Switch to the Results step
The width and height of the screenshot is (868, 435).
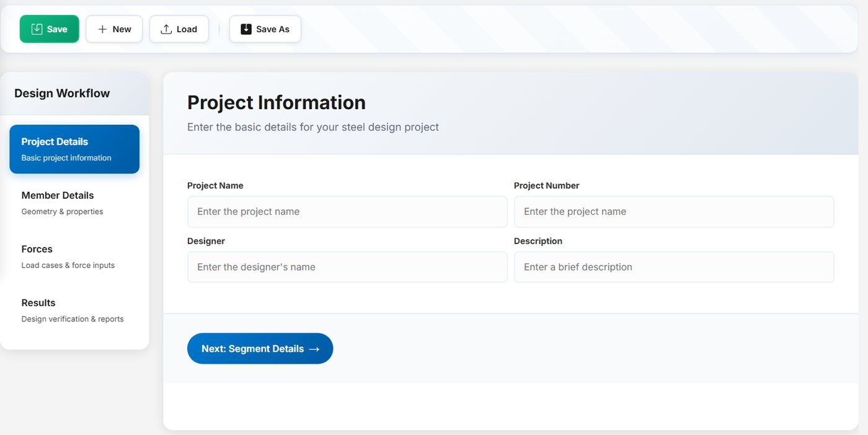point(74,310)
